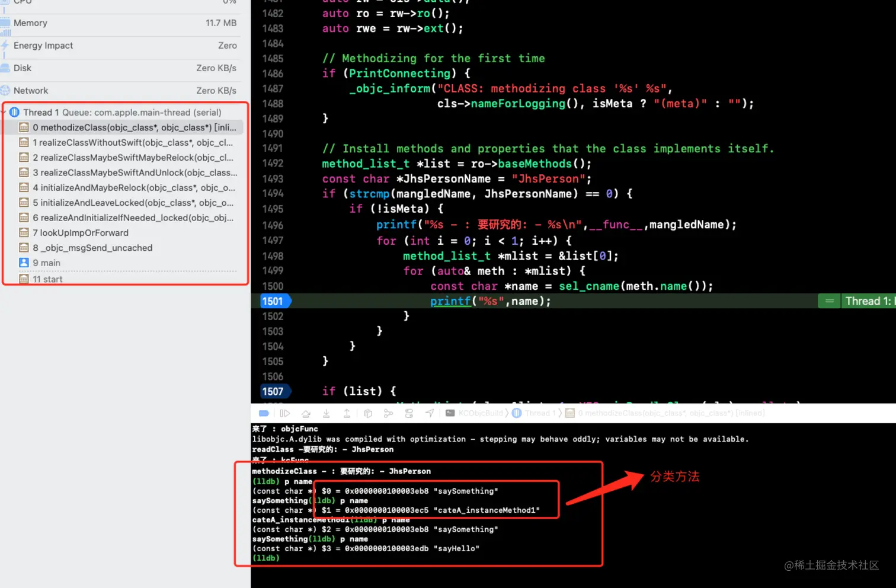Viewport: 896px width, 588px height.
Task: Toggle the breakpoints activation button in debug bar
Action: point(264,413)
